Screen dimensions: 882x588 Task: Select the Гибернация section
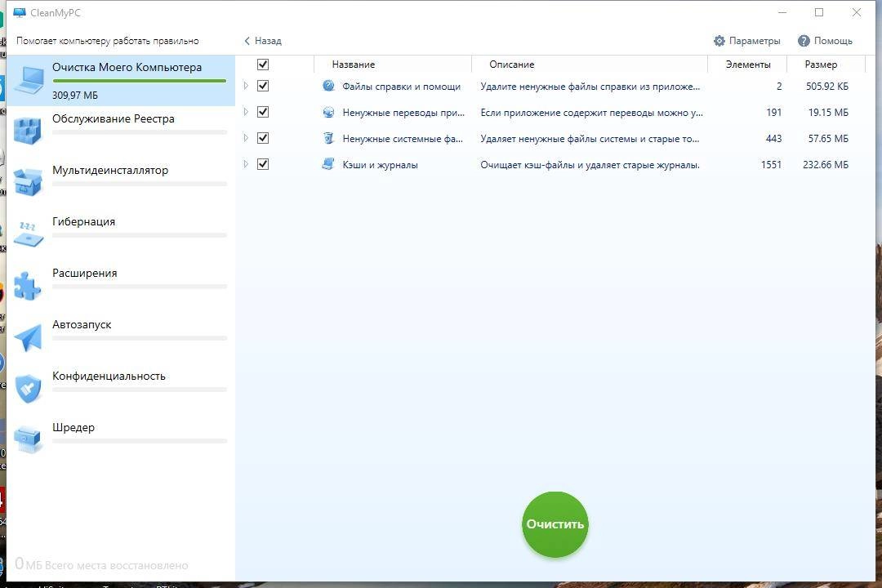(120, 234)
